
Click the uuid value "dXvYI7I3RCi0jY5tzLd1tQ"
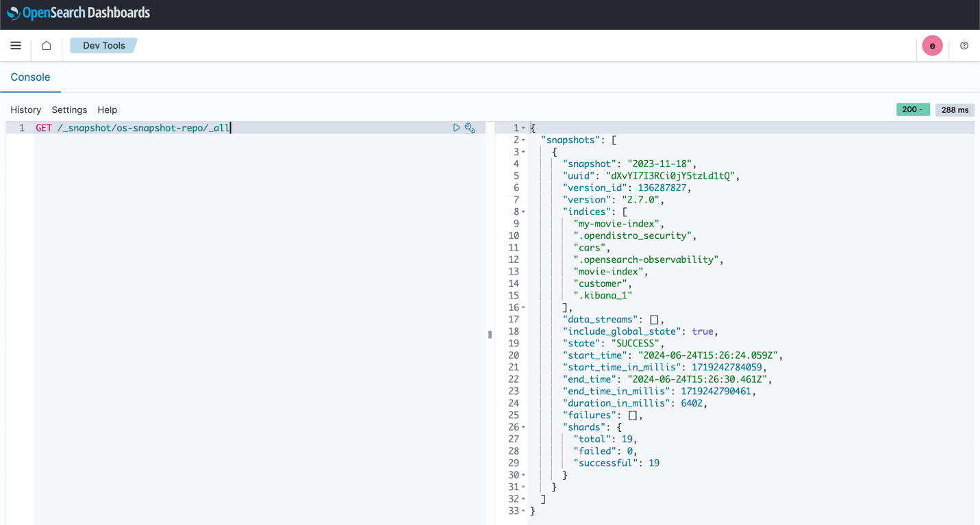click(x=670, y=176)
